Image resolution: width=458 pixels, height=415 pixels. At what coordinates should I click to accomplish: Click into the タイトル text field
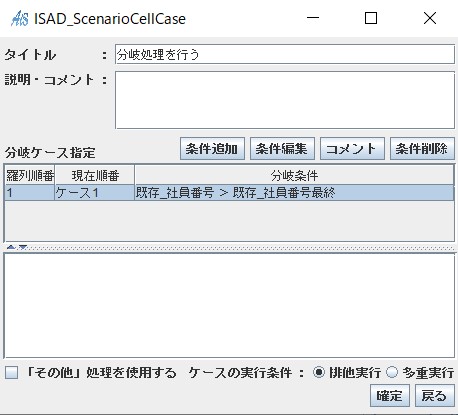(285, 54)
